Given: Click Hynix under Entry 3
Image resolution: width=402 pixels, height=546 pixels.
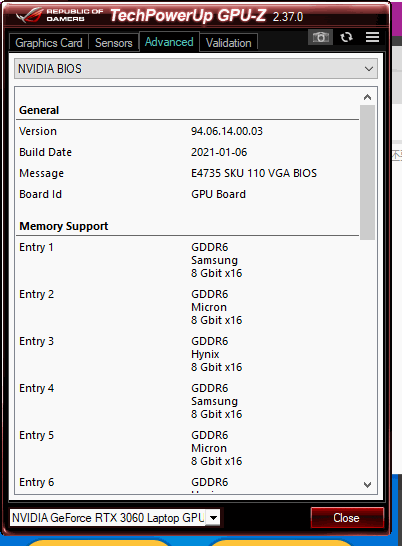Looking at the screenshot, I should pos(205,354).
